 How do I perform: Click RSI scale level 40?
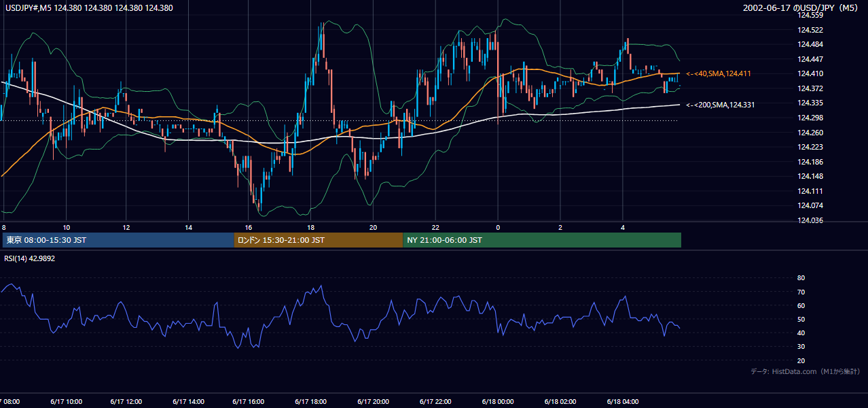(x=801, y=333)
